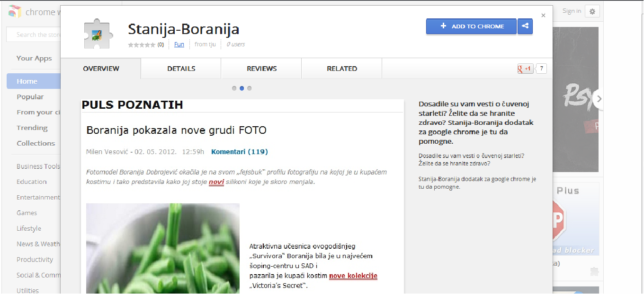The height and width of the screenshot is (295, 644).
Task: Go to next item with right arrow
Action: tap(599, 99)
